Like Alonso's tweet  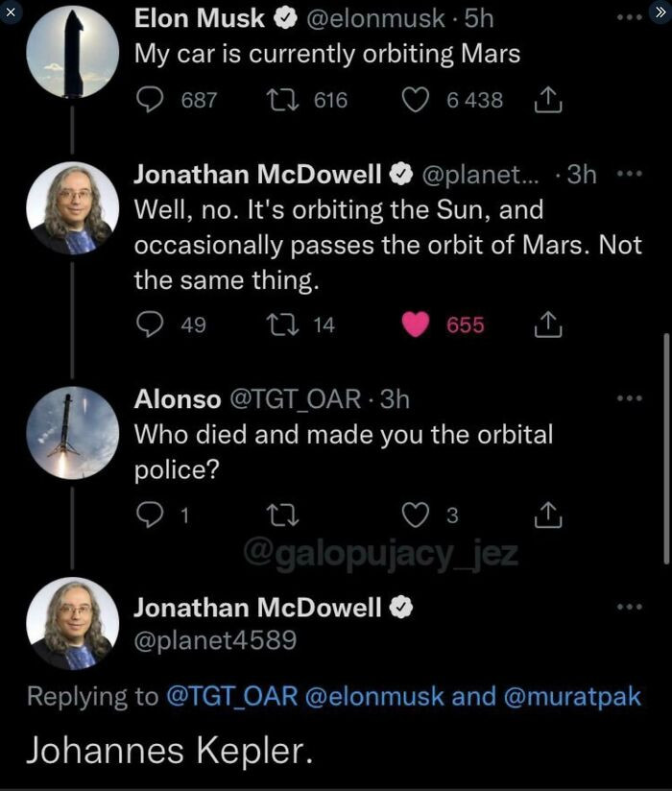(x=415, y=515)
